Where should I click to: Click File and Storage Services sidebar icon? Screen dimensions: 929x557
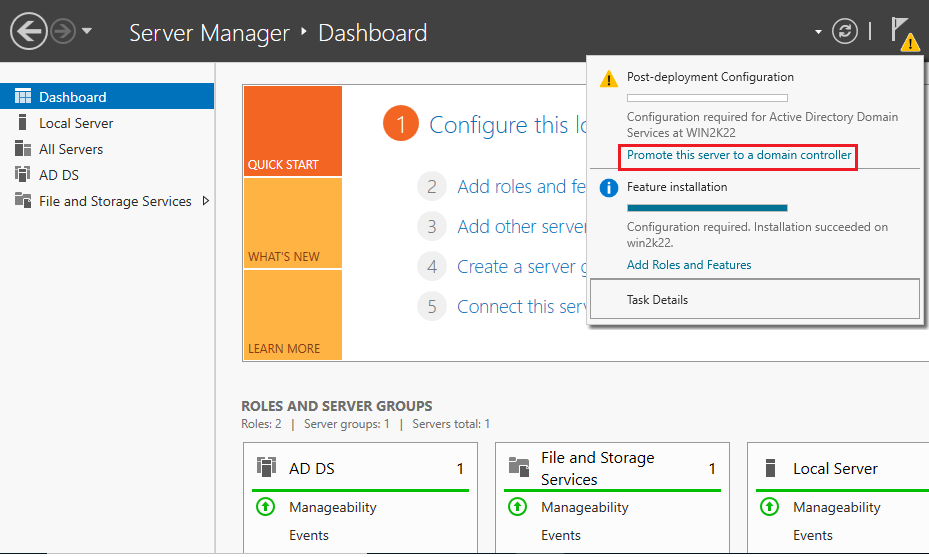[23, 200]
